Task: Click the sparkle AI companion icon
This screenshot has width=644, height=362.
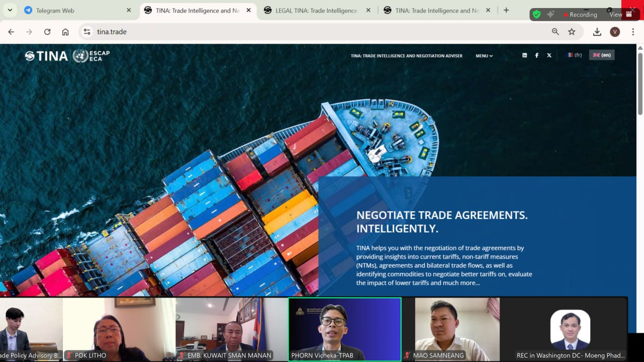Action: (550, 15)
